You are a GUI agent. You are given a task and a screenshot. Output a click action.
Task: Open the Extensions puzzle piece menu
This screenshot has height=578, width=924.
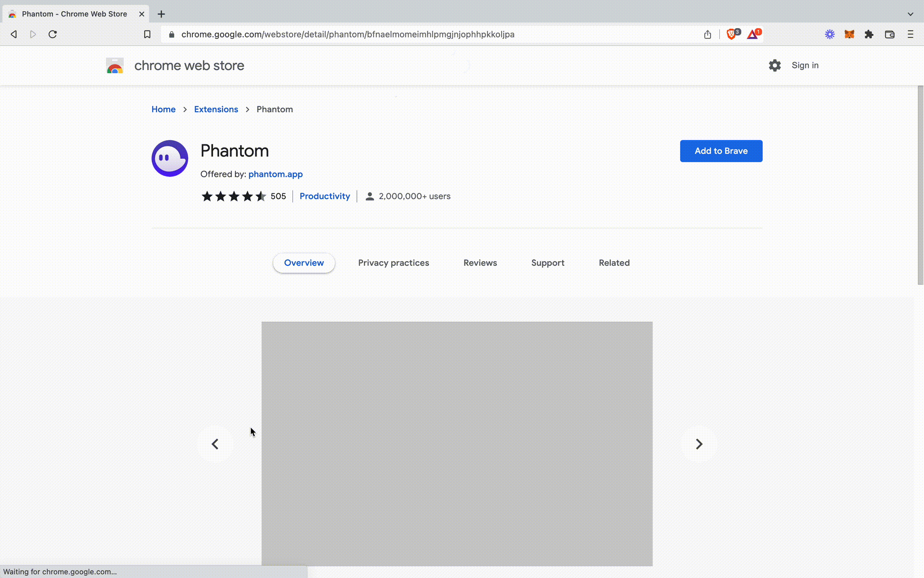869,35
